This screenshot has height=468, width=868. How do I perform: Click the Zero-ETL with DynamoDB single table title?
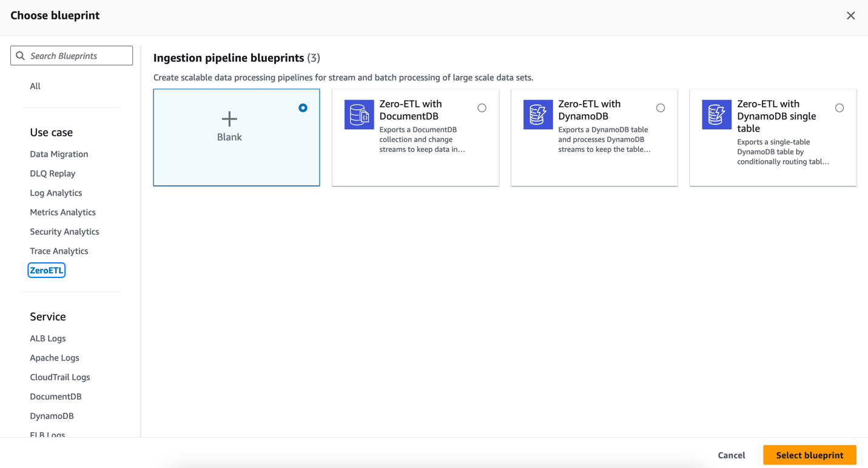click(x=776, y=116)
